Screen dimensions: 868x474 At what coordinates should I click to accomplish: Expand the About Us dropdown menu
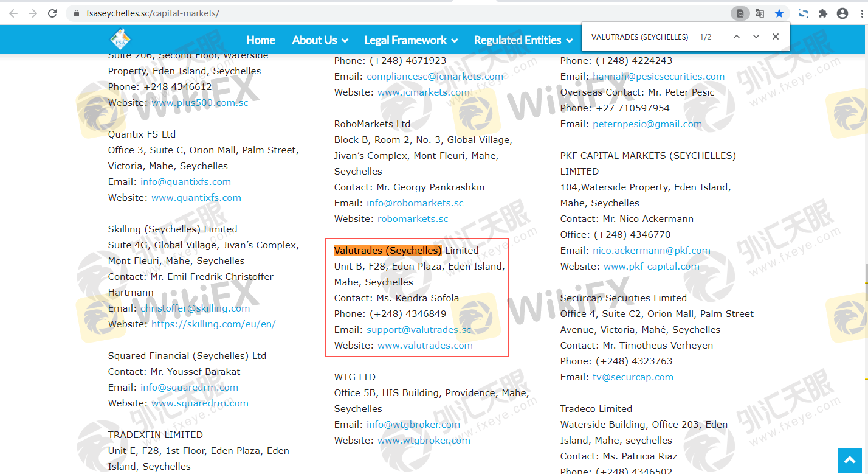click(x=320, y=40)
